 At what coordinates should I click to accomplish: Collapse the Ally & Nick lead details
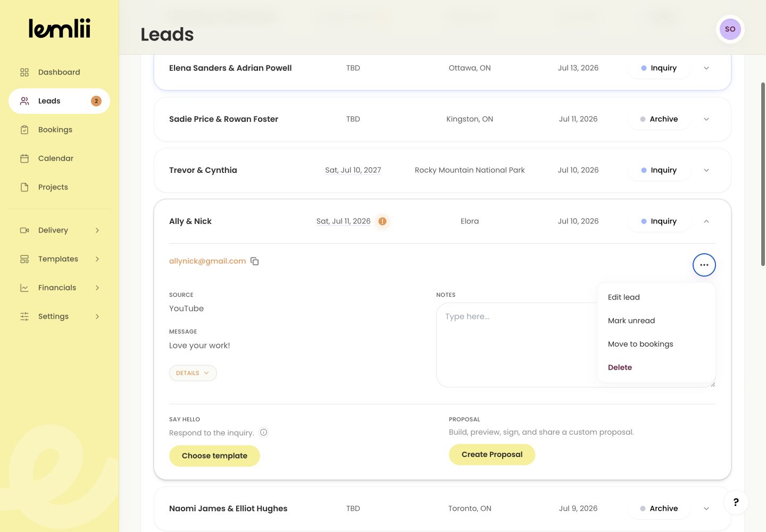tap(706, 221)
